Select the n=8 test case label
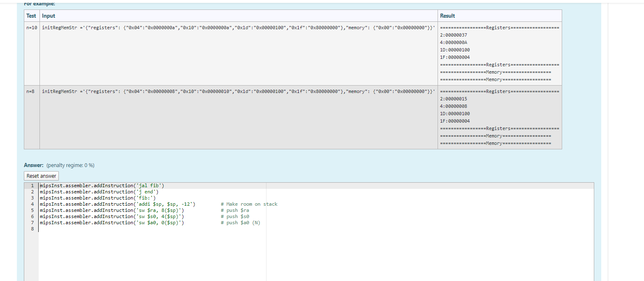The height and width of the screenshot is (281, 644). pyautogui.click(x=30, y=91)
